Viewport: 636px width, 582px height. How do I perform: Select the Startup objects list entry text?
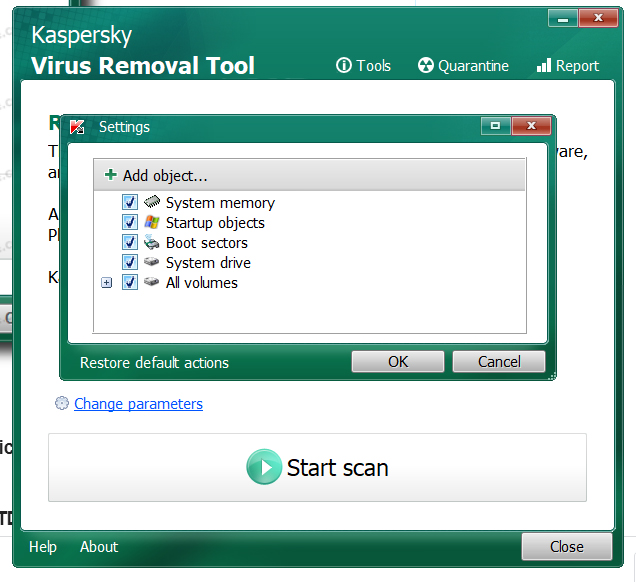point(215,223)
